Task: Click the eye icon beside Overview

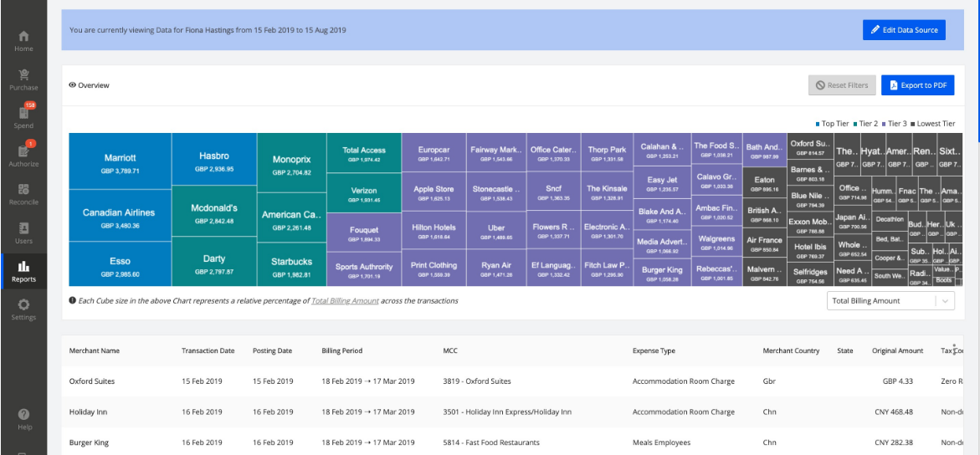Action: click(72, 85)
